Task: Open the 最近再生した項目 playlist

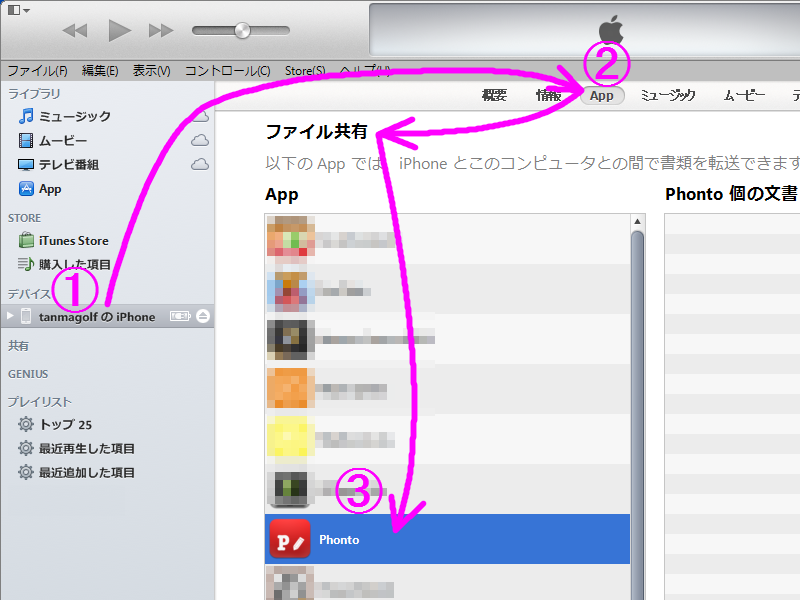Action: 87,448
